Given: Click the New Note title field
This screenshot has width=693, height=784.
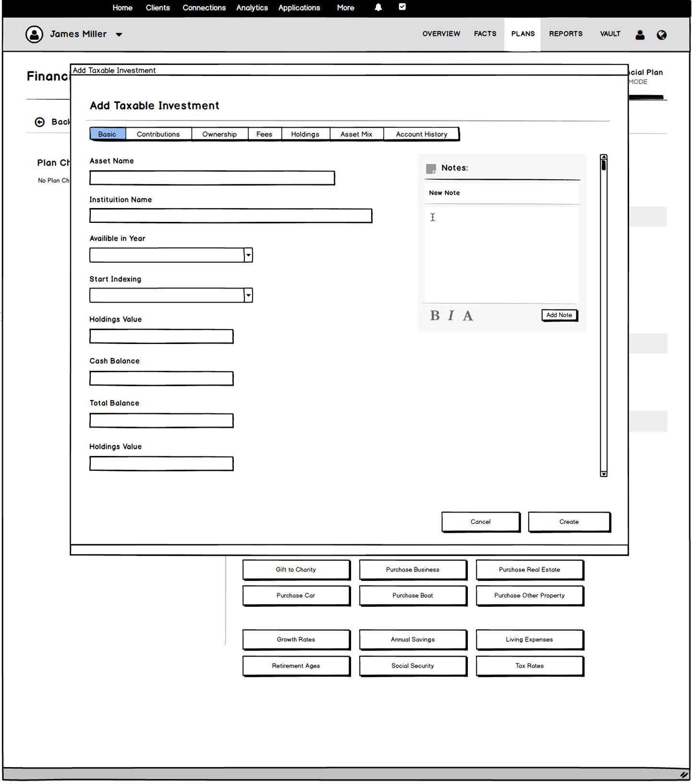Looking at the screenshot, I should coord(502,193).
